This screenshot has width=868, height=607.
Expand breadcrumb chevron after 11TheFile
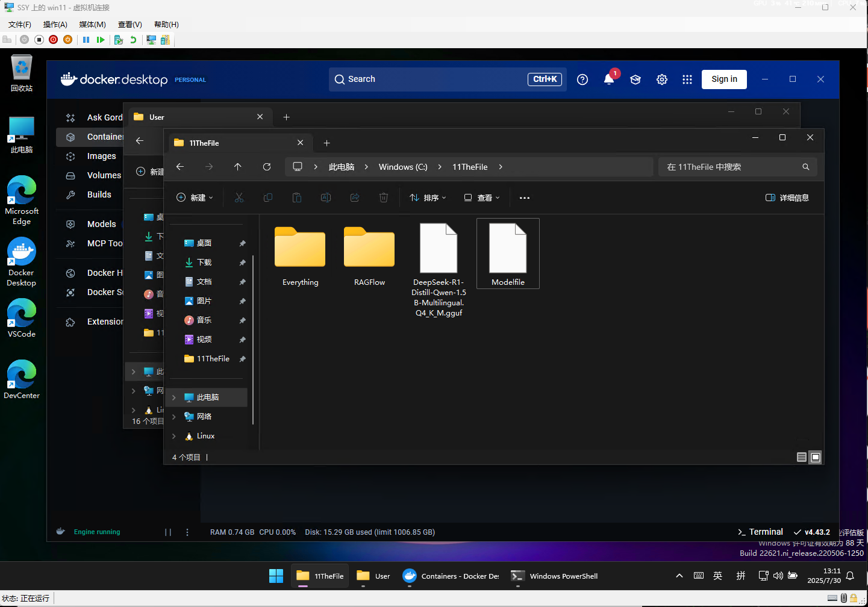pos(501,167)
